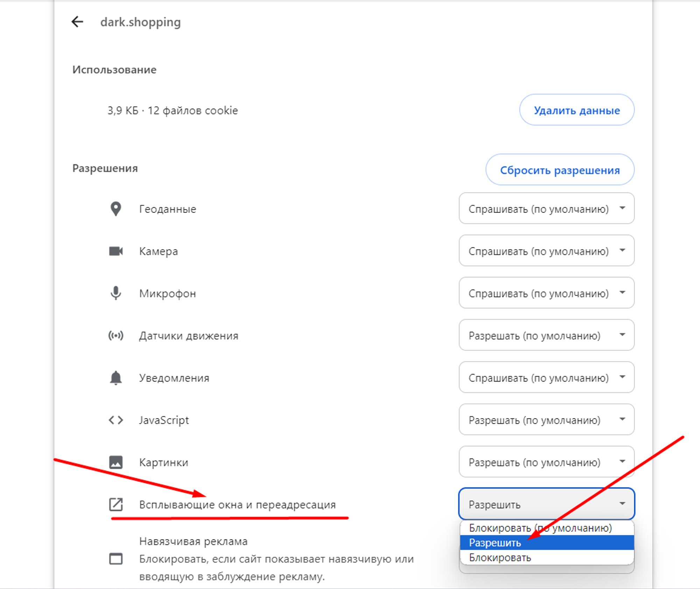The image size is (700, 589).
Task: Expand the Микрофон permission dropdown
Action: point(547,293)
